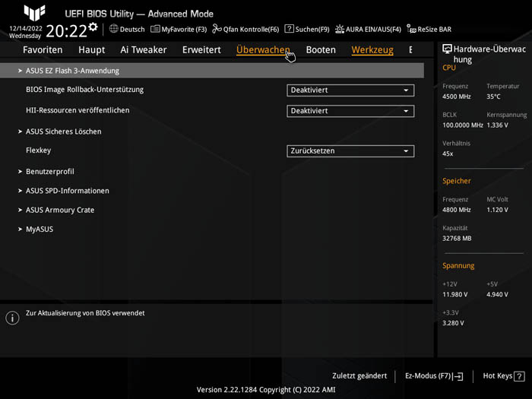Switch to the Haupt tab
Screen dimensions: 532x399
click(x=92, y=50)
